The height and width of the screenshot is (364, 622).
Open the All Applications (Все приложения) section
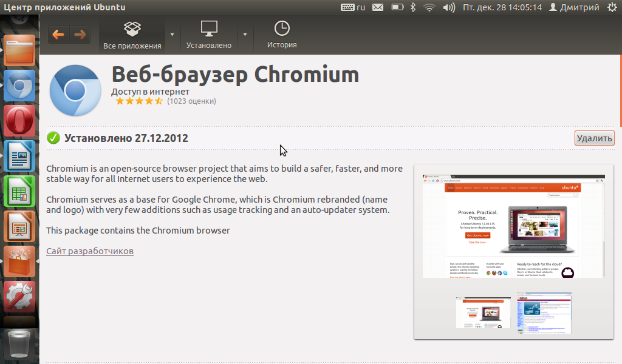coord(132,35)
